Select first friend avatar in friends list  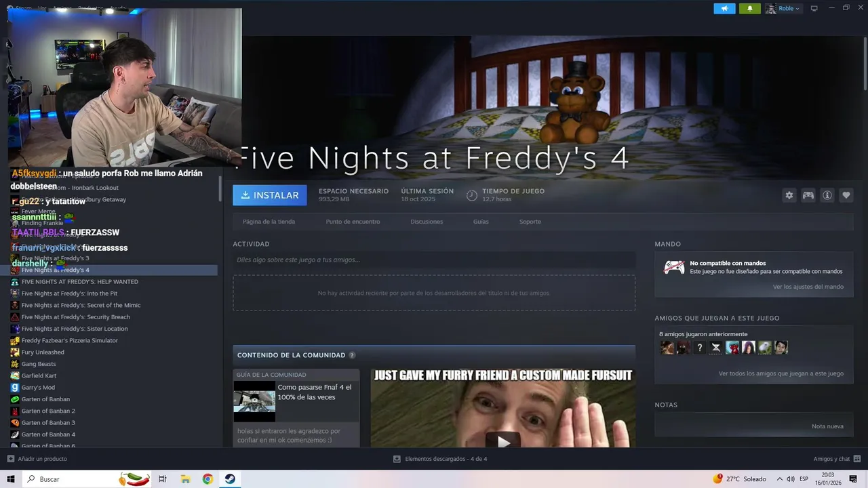[x=667, y=348]
